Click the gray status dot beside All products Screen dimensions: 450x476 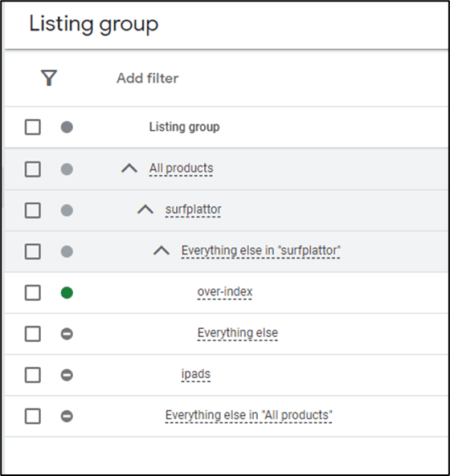pyautogui.click(x=67, y=169)
